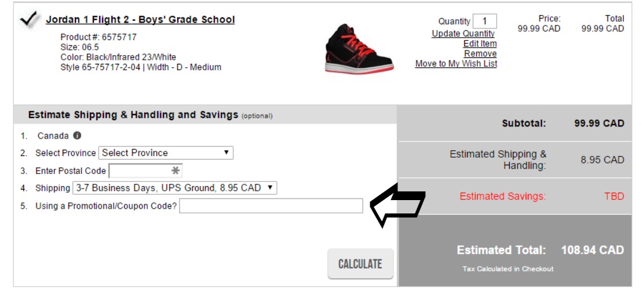Click the Edit Item link
The height and width of the screenshot is (290, 644).
[480, 43]
